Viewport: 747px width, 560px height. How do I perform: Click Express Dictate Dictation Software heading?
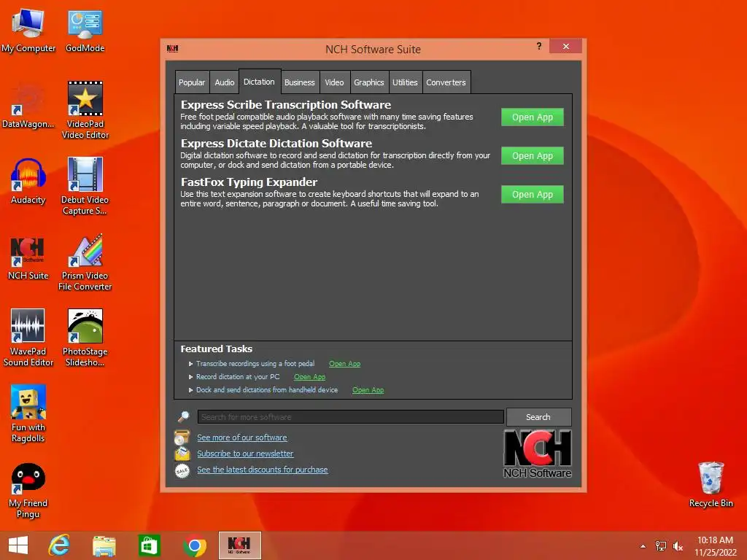276,144
